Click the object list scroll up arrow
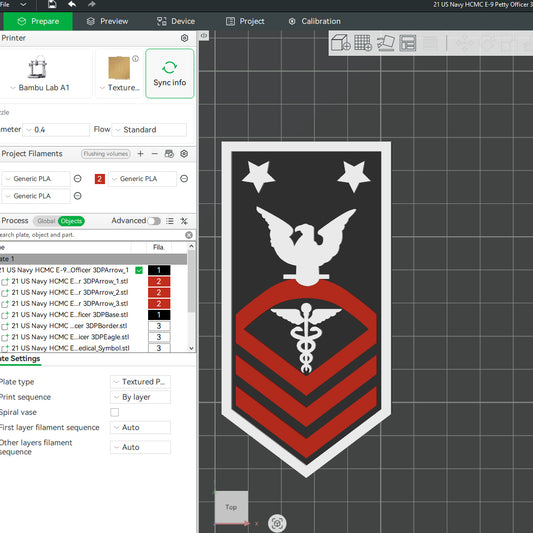Viewport: 533px width, 533px height. click(x=191, y=246)
